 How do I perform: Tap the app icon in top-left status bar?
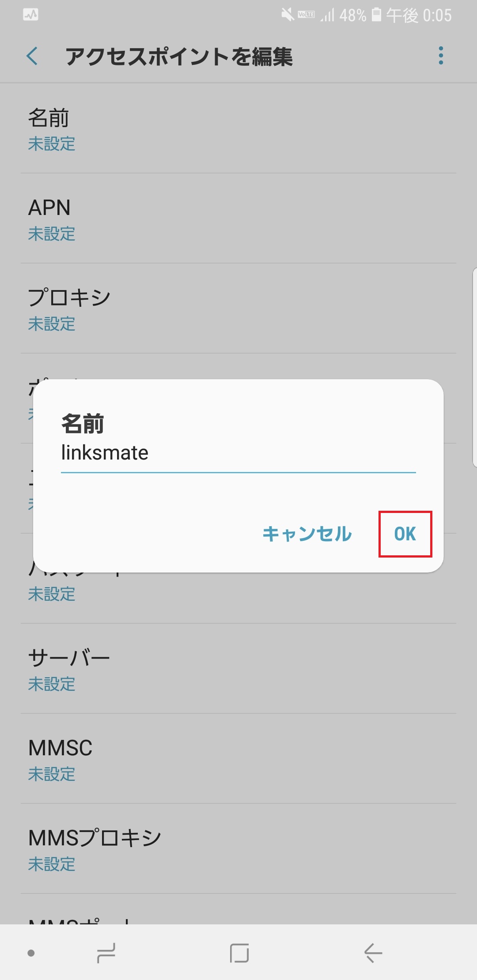point(30,15)
